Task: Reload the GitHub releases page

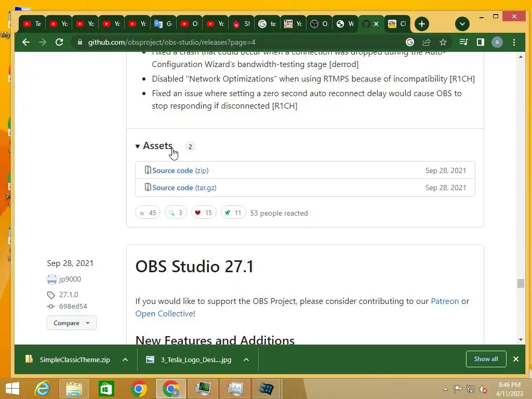Action: point(59,42)
